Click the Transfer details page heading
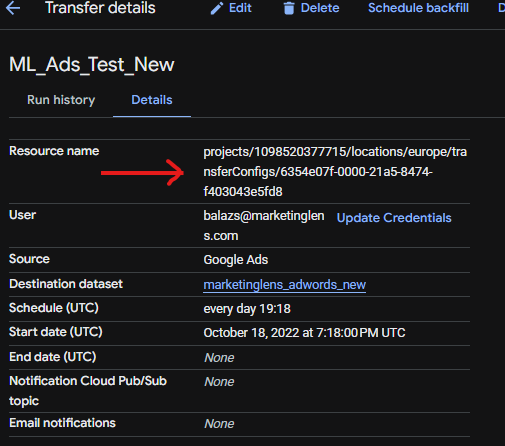Screen dimensions: 505x446 pyautogui.click(x=100, y=8)
